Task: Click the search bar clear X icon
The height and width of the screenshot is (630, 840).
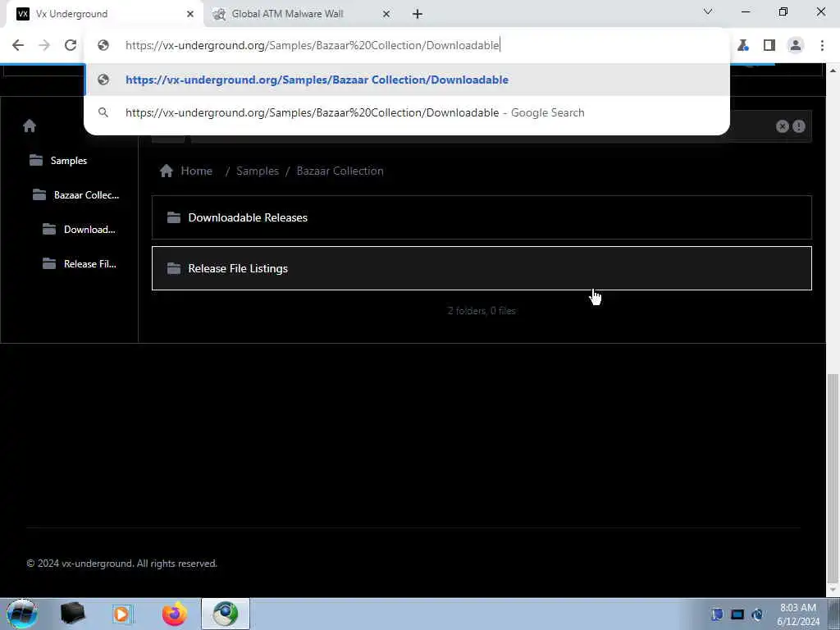Action: 782,126
